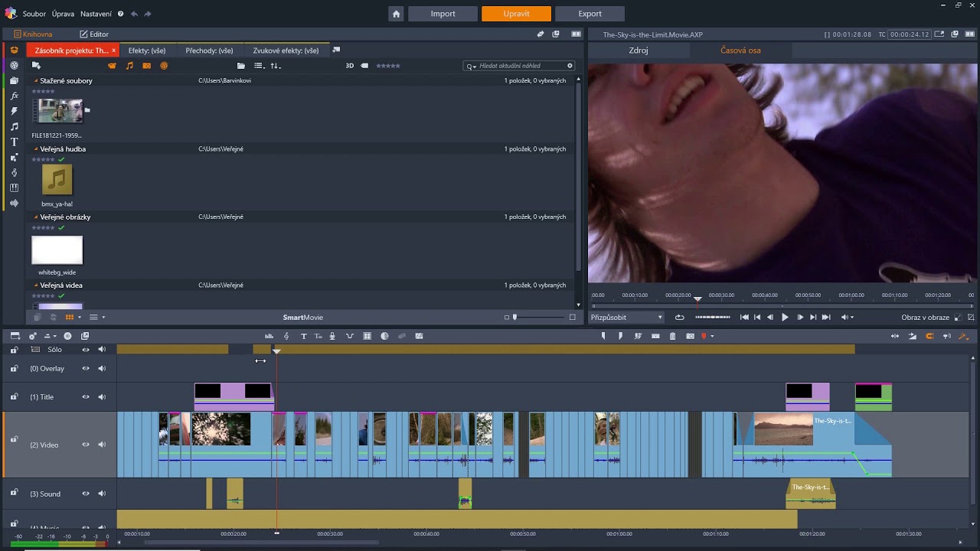
Task: Mute the Overlay track audio
Action: point(102,369)
